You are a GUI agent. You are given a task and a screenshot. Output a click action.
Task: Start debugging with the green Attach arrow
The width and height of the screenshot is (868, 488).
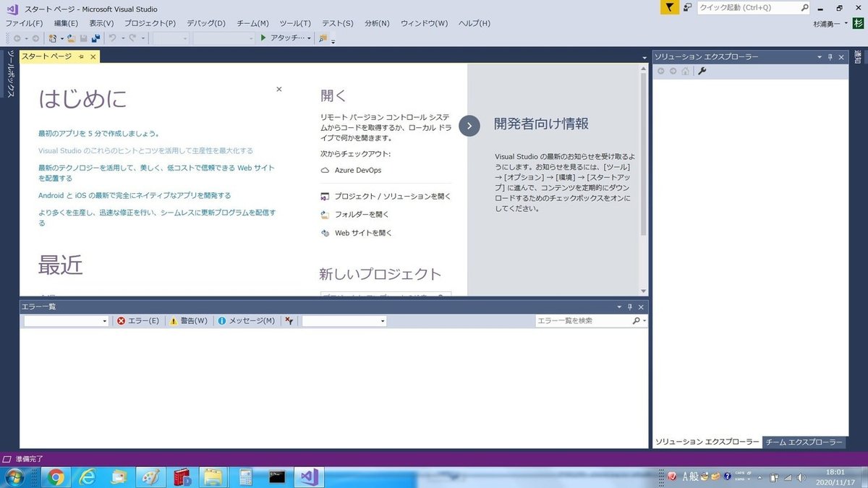tap(263, 38)
